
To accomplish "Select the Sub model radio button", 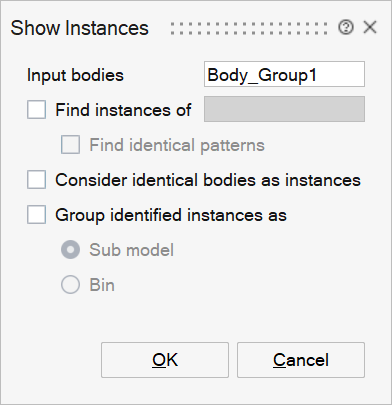I will tap(70, 250).
